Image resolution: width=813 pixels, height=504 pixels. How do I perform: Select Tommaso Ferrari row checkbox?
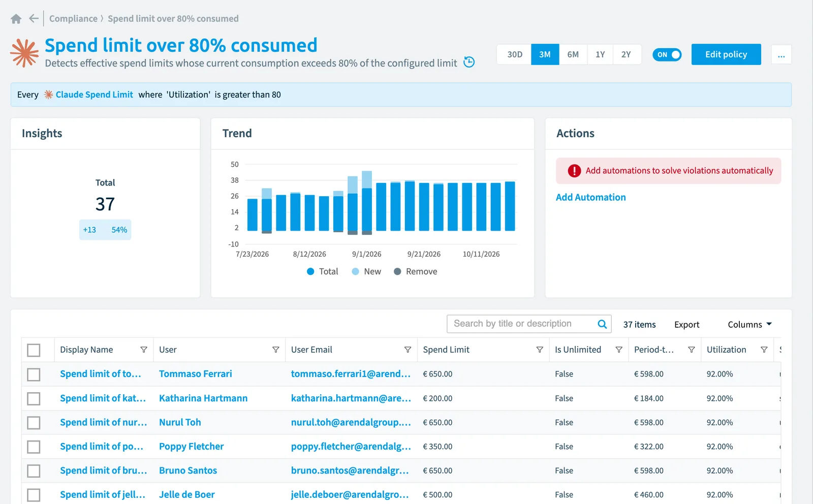tap(34, 374)
